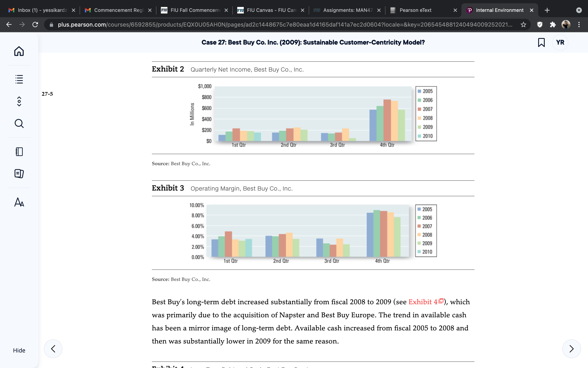588x368 pixels.
Task: Close the FIU Fall Commencement tab
Action: click(x=226, y=10)
